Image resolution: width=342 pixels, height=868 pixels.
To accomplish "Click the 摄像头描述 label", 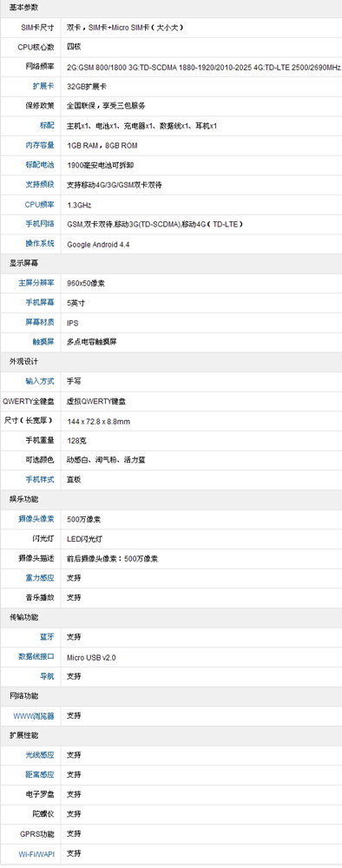I will [x=36, y=558].
